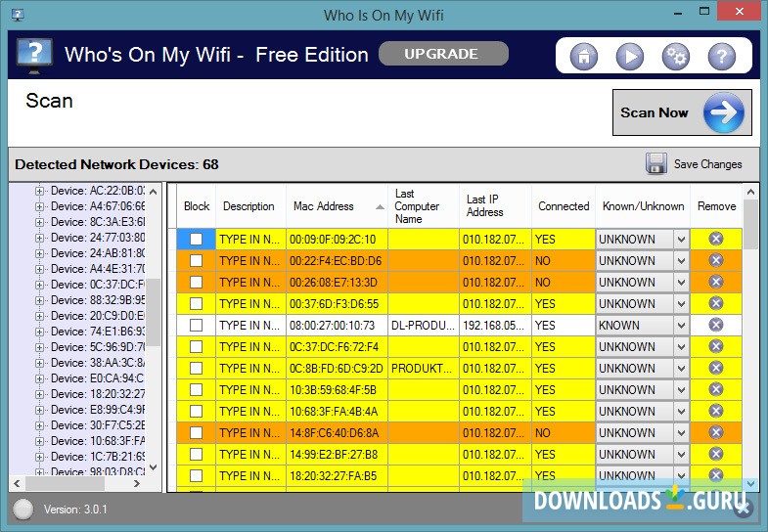768x532 pixels.
Task: Remove device 14:99:E2:BF:27:B8
Action: [716, 454]
